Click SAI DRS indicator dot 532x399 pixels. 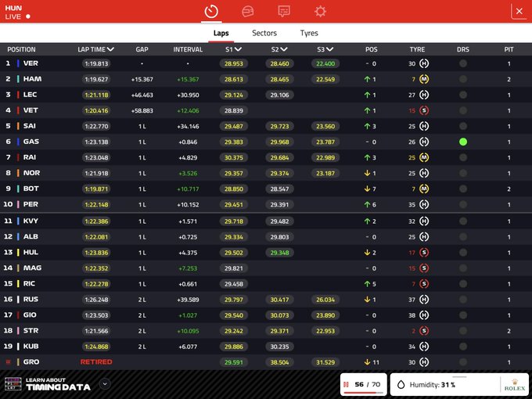click(463, 126)
